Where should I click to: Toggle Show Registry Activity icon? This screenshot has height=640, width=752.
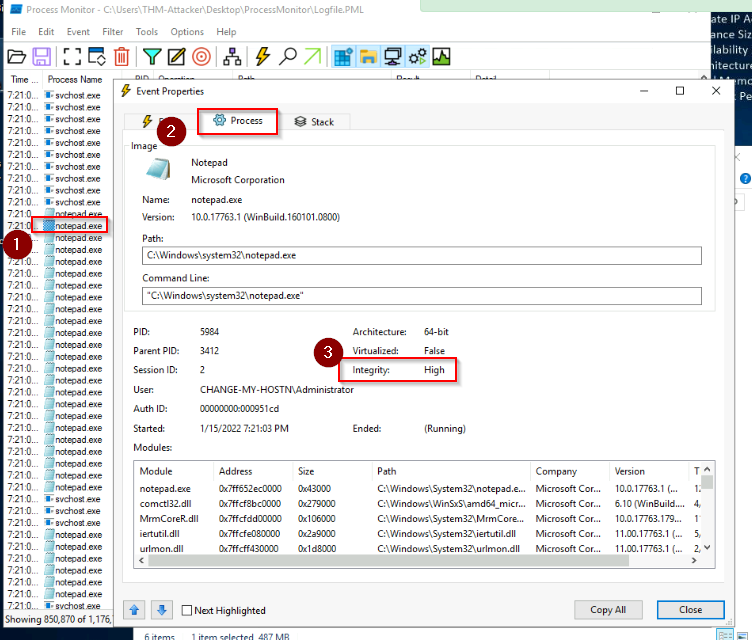point(343,57)
